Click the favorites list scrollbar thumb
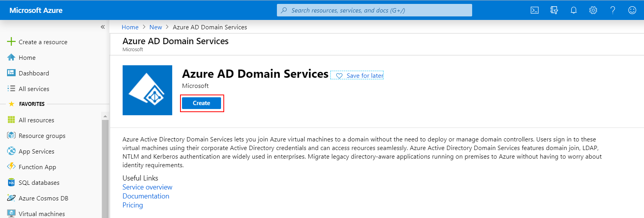 click(x=105, y=169)
